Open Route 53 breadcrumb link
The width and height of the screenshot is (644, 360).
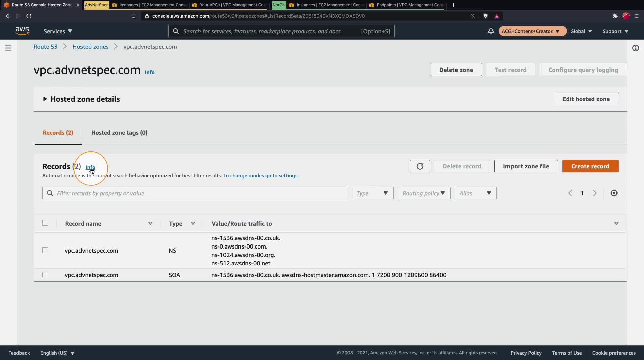[45, 47]
